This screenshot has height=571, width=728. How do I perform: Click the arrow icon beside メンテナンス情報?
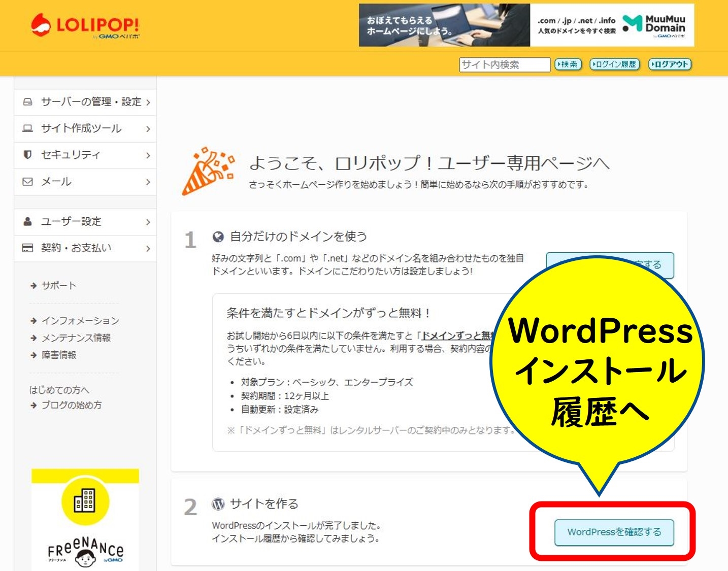click(x=34, y=338)
